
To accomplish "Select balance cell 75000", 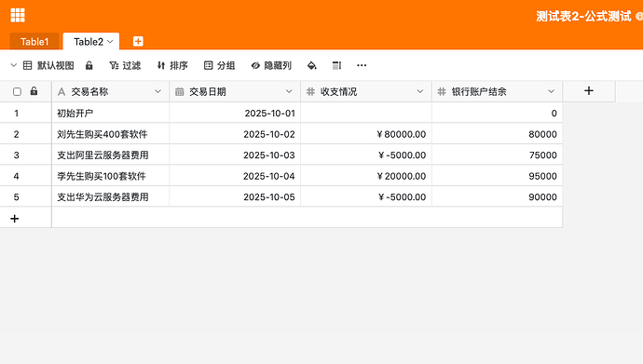I will coord(497,155).
